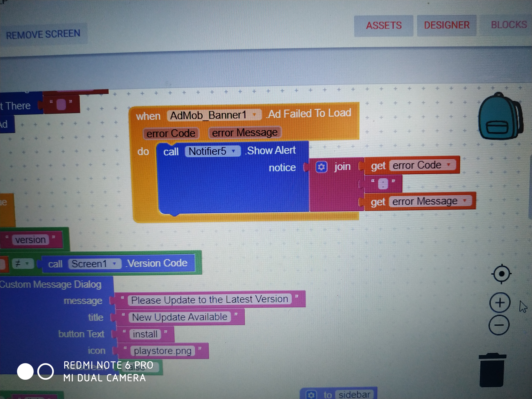Select the 'Version Code' call block

[x=157, y=263]
